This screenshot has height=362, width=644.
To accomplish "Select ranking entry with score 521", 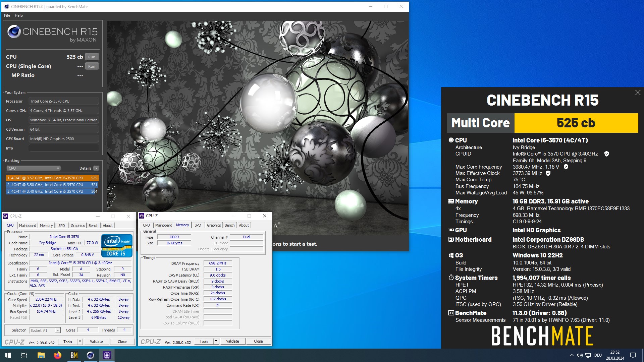I will pos(52,185).
